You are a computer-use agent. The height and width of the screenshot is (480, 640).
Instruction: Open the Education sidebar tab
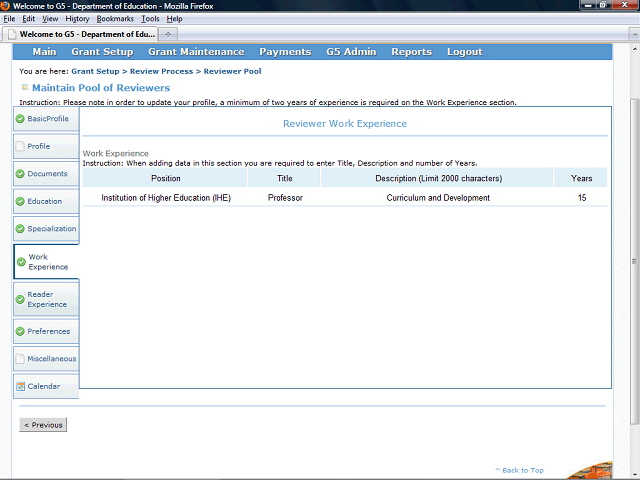pyautogui.click(x=45, y=201)
